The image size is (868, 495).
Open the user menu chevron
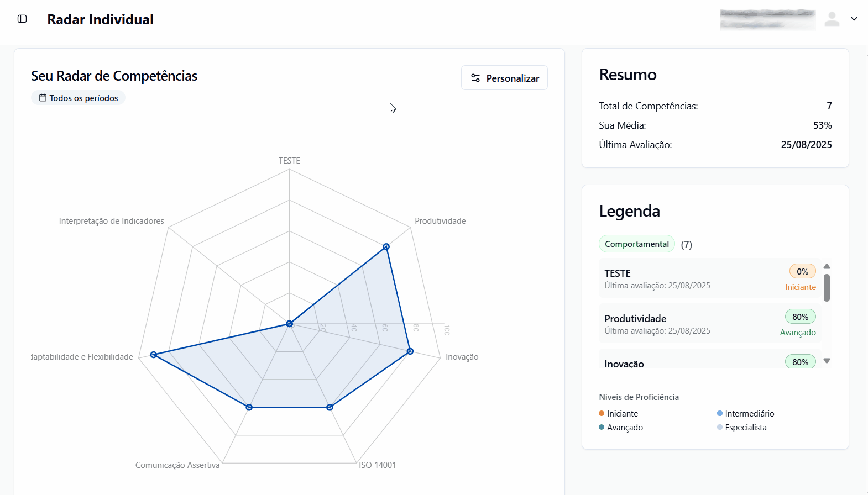tap(854, 19)
